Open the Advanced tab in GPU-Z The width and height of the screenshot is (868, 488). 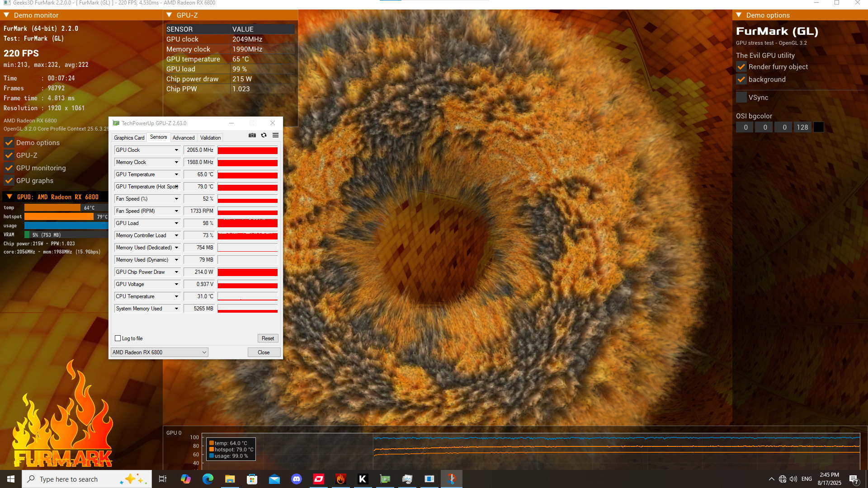pos(184,138)
